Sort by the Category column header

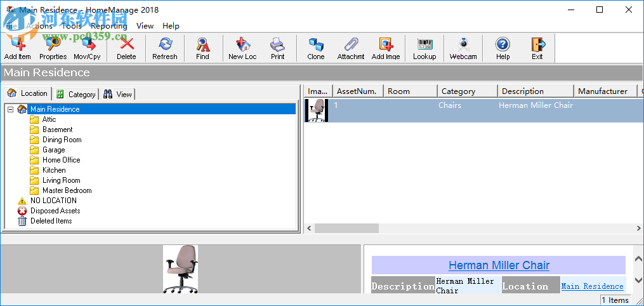point(468,91)
